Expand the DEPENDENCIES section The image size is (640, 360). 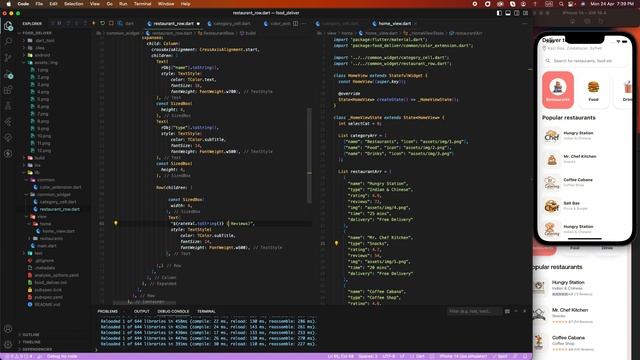[x=37, y=349]
